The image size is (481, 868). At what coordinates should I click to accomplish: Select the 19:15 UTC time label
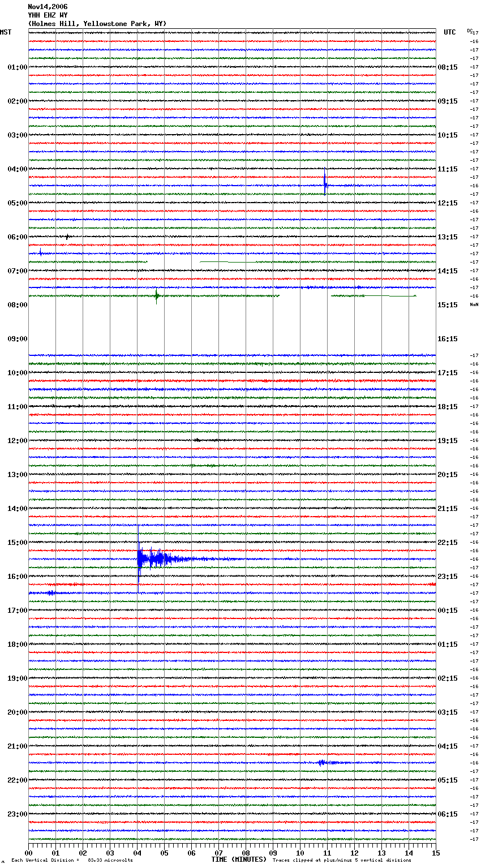point(448,441)
